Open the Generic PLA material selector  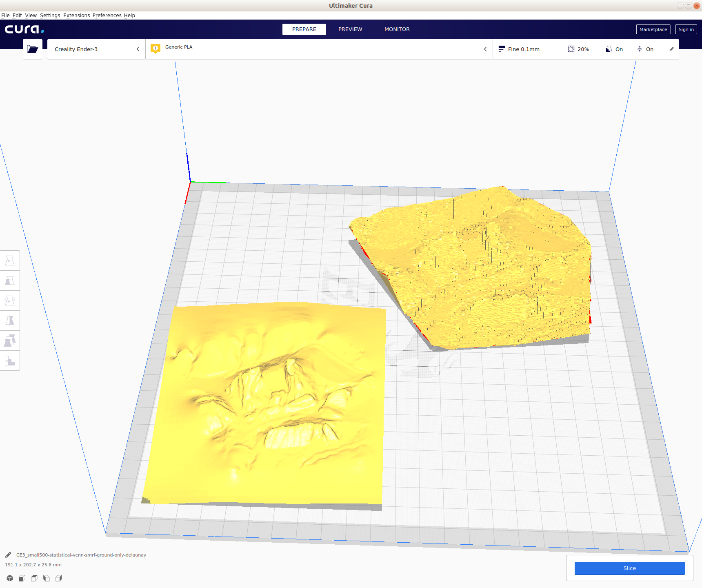click(179, 47)
